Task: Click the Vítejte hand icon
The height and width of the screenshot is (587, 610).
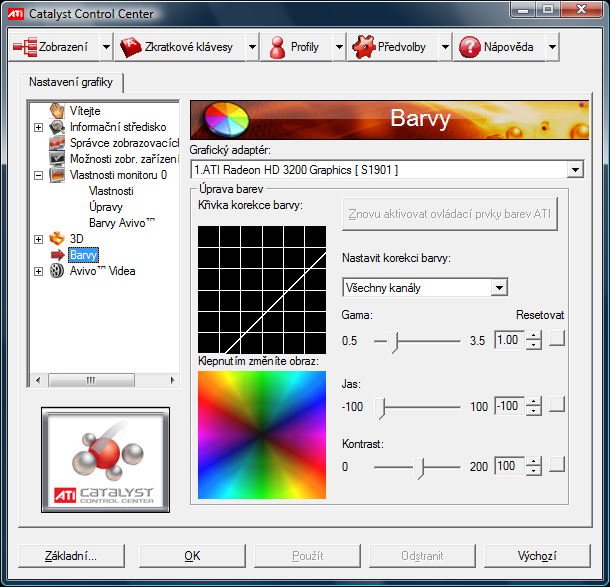Action: [57, 111]
